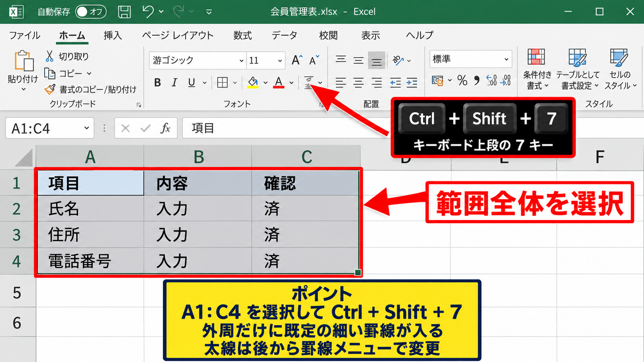644x362 pixels.
Task: Open the font name dropdown
Action: 241,60
